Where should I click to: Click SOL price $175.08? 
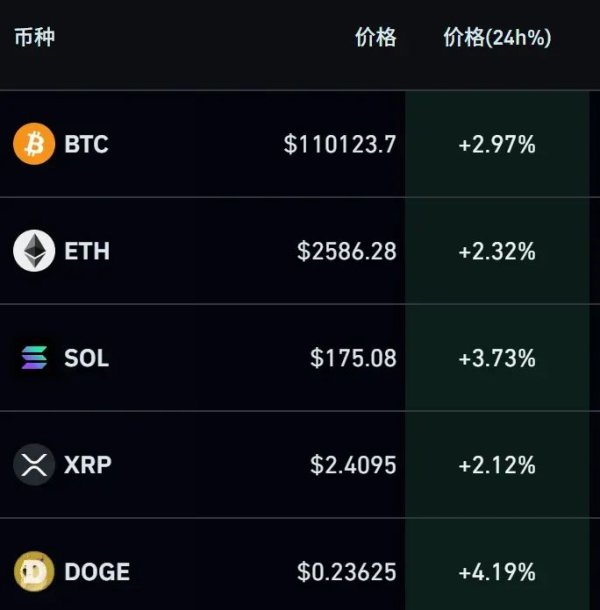coord(353,358)
